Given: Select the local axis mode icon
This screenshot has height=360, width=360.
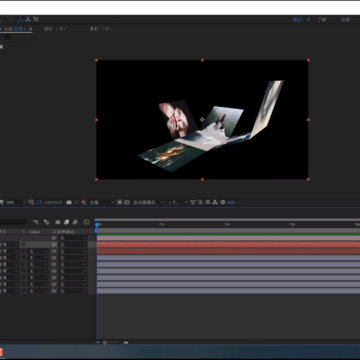Looking at the screenshot, I should (20, 19).
